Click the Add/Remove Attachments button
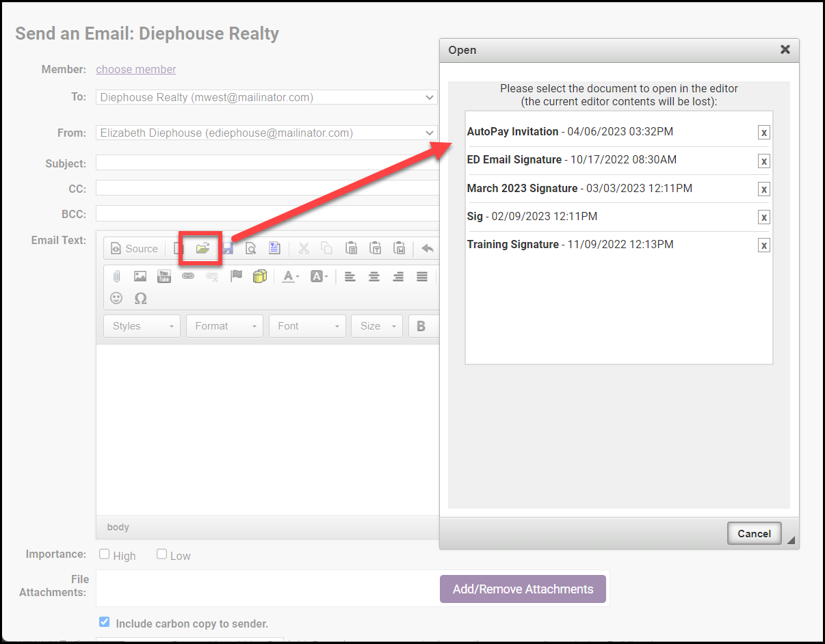This screenshot has width=825, height=644. [523, 589]
